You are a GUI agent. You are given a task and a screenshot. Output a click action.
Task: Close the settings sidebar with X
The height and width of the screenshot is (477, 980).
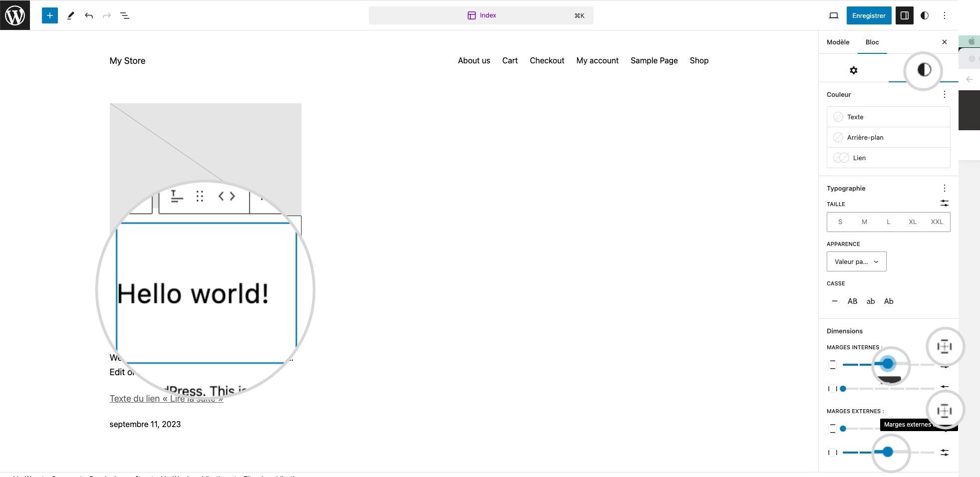click(944, 42)
